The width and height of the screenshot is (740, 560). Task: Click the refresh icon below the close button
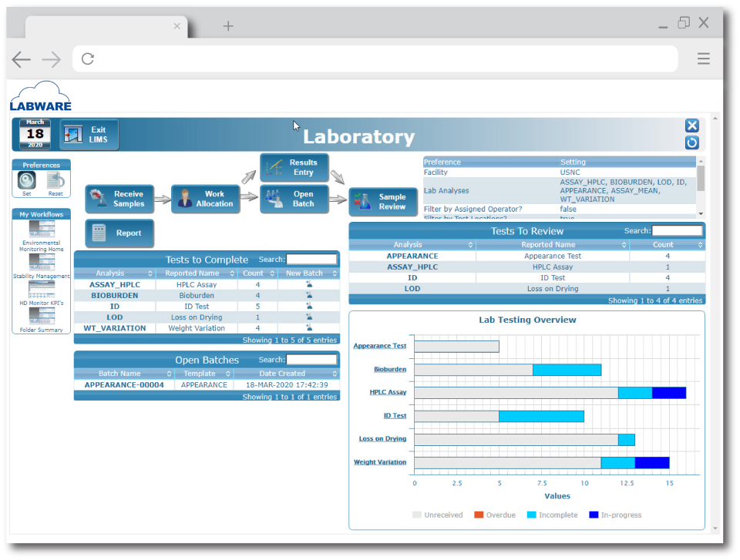(x=691, y=143)
